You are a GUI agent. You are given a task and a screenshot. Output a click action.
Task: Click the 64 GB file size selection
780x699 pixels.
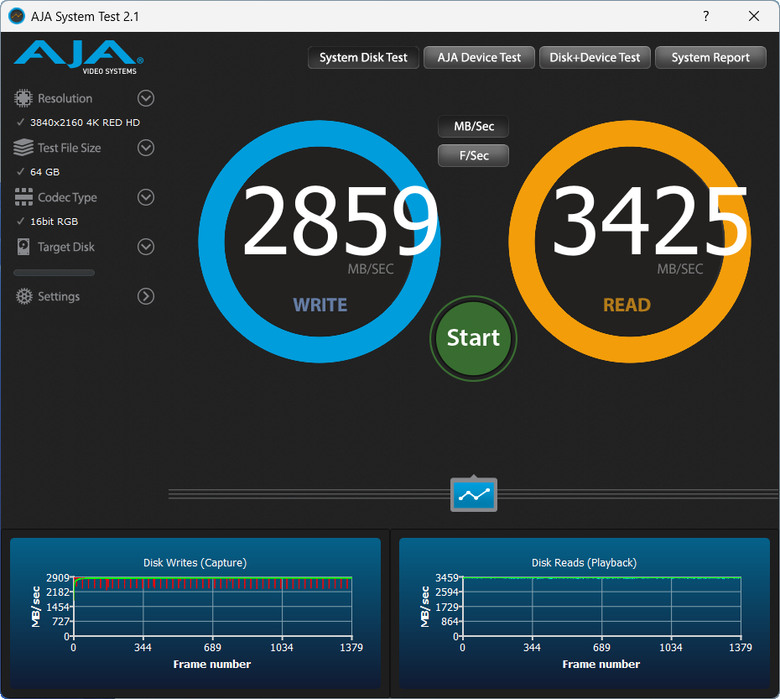point(45,172)
